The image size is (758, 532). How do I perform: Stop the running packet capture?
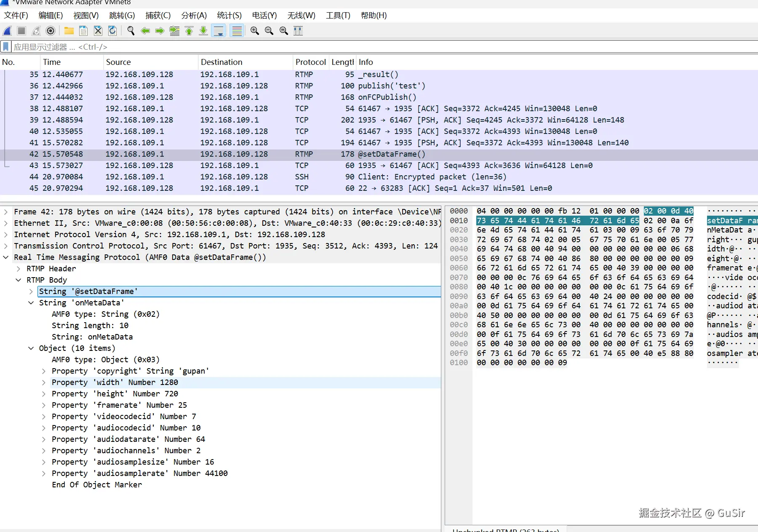click(22, 31)
